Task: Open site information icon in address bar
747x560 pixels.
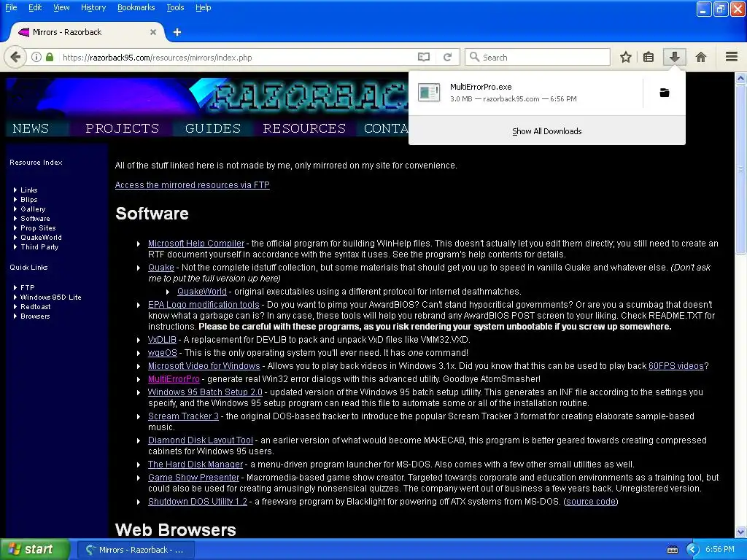Action: [36, 57]
